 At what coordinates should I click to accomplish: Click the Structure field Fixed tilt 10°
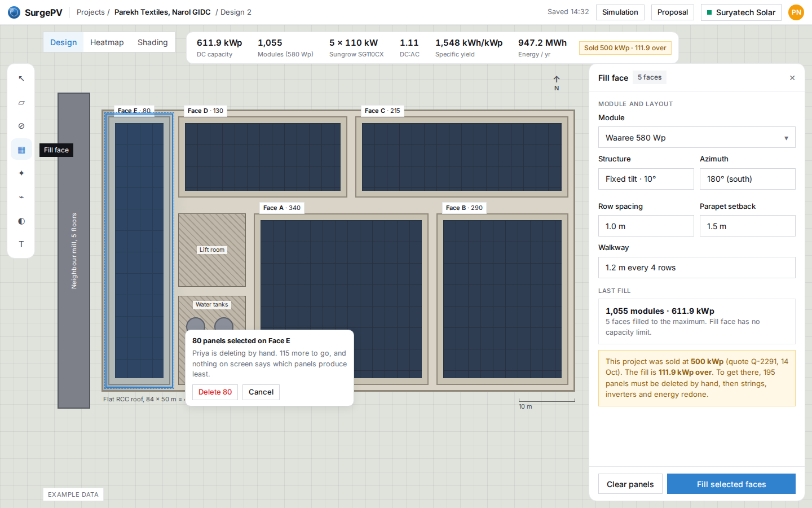[x=646, y=179]
